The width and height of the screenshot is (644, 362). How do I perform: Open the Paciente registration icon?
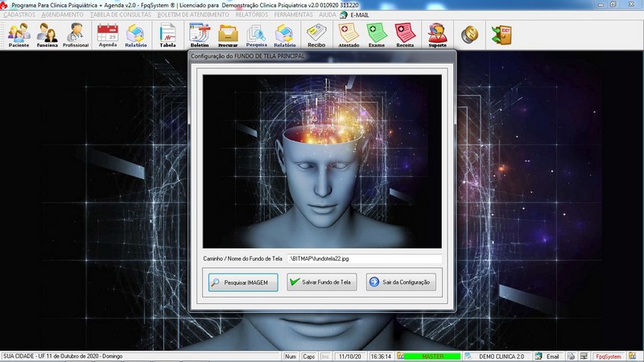pos(19,35)
